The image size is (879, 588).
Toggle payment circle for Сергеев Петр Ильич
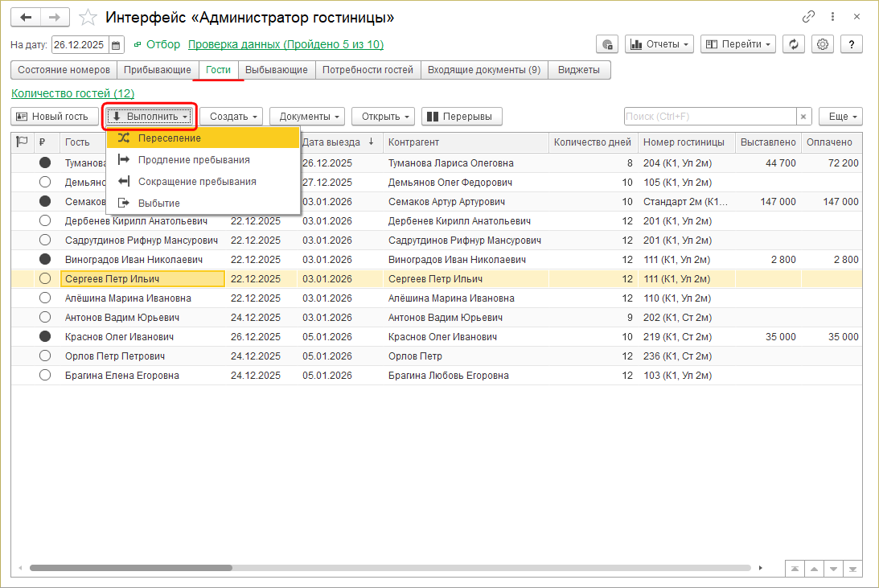pyautogui.click(x=45, y=278)
